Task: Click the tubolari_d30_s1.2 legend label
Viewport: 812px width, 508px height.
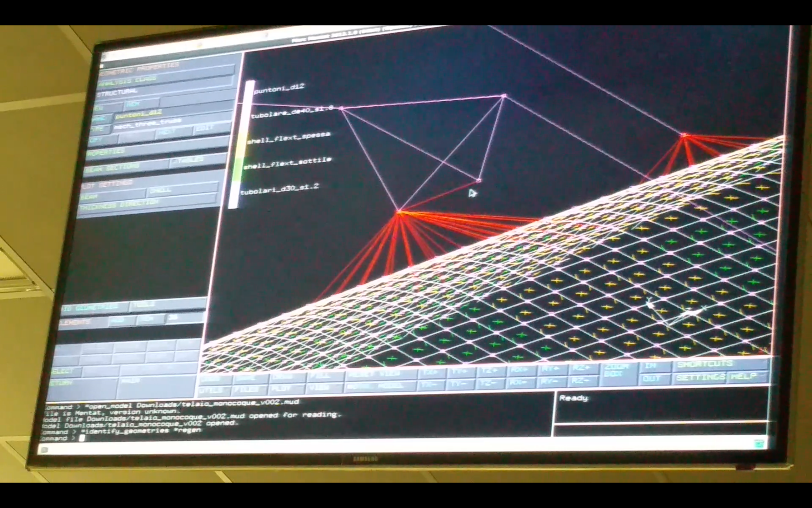Action: pos(280,190)
